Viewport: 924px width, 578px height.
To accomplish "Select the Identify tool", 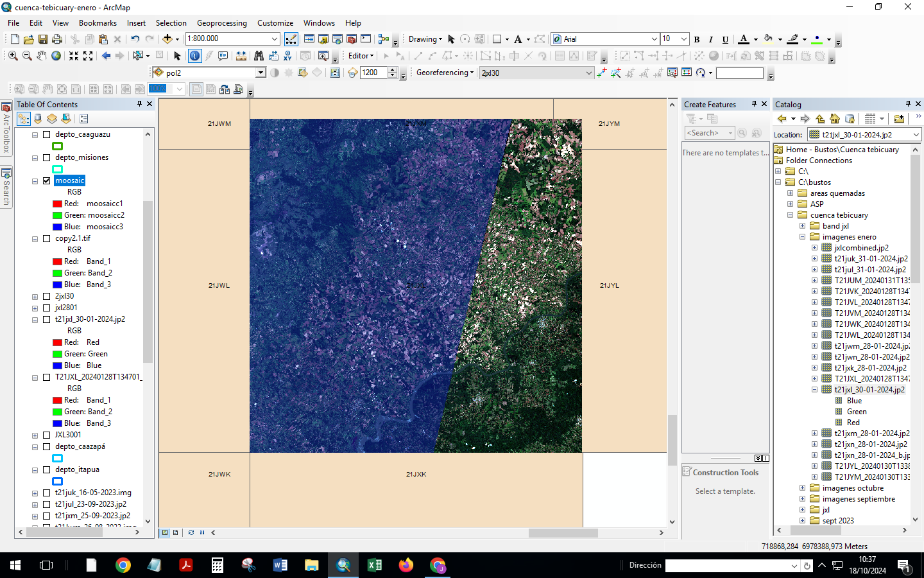I will (194, 56).
